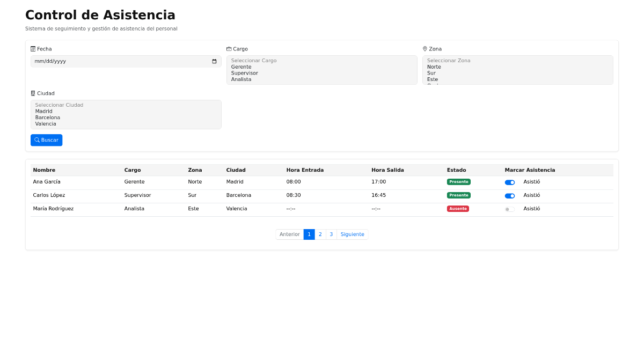
Task: Open the date picker calendar in the date field
Action: point(215,61)
